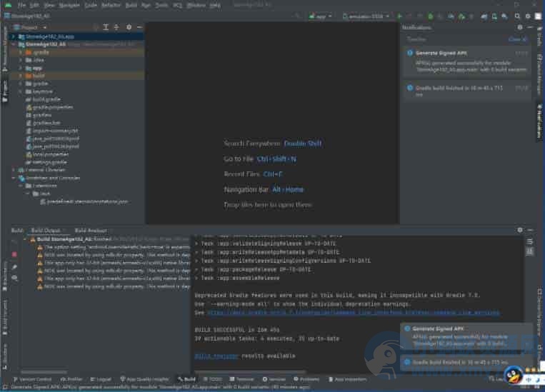This screenshot has width=545, height=392.
Task: Open Device Manager icon in toolbar
Action: point(494,16)
